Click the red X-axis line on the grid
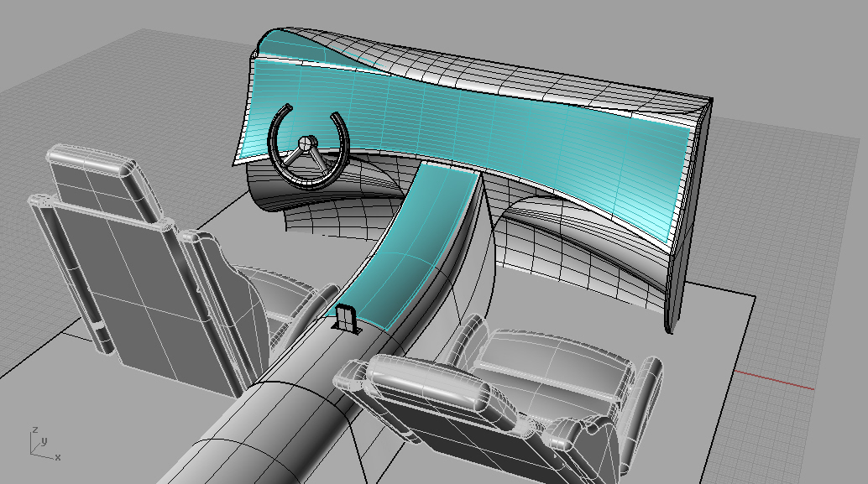 [774, 380]
